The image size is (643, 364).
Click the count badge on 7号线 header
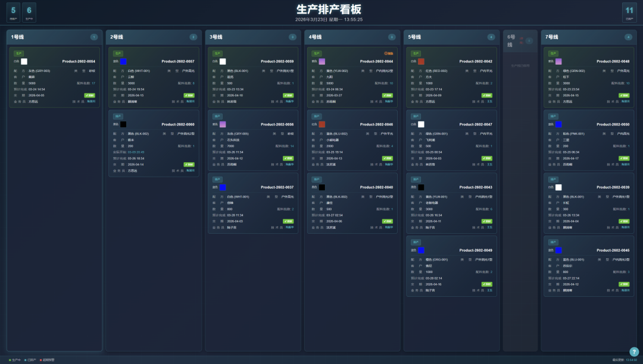click(x=628, y=37)
